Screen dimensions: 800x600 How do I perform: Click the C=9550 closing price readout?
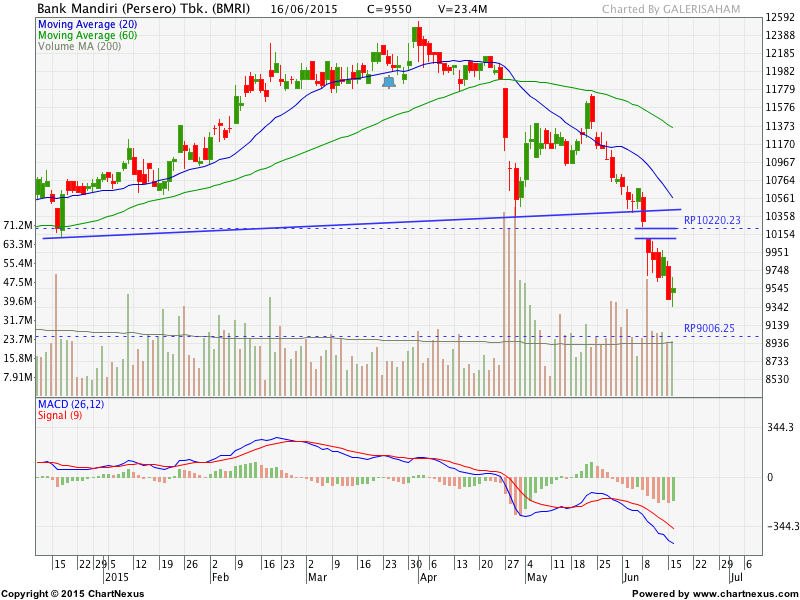[x=390, y=10]
